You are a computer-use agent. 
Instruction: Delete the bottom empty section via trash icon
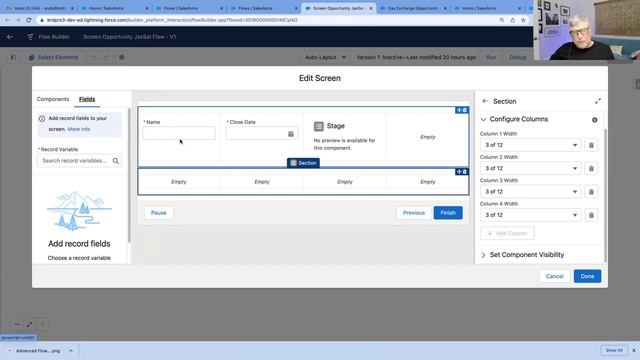tap(465, 172)
